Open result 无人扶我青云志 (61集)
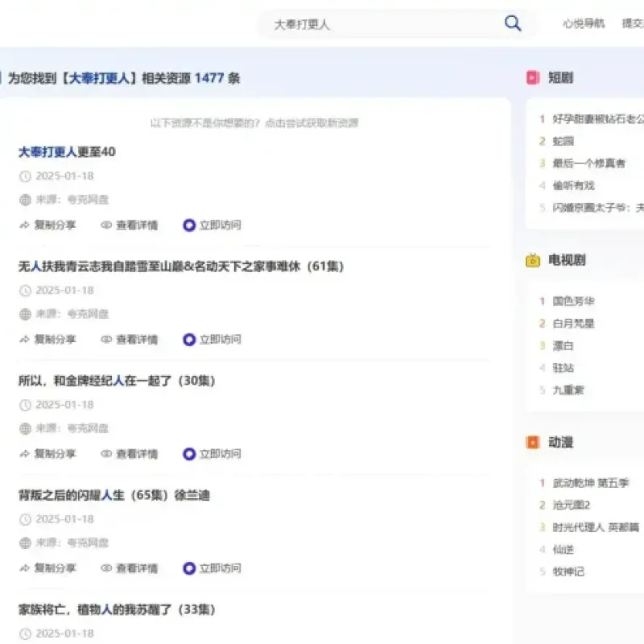The image size is (644, 644). (180, 266)
